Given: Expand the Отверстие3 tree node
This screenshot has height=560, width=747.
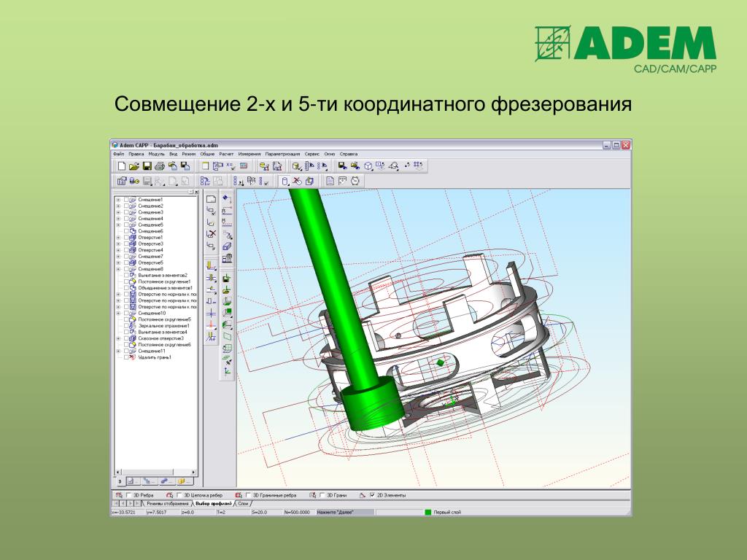Looking at the screenshot, I should [118, 244].
